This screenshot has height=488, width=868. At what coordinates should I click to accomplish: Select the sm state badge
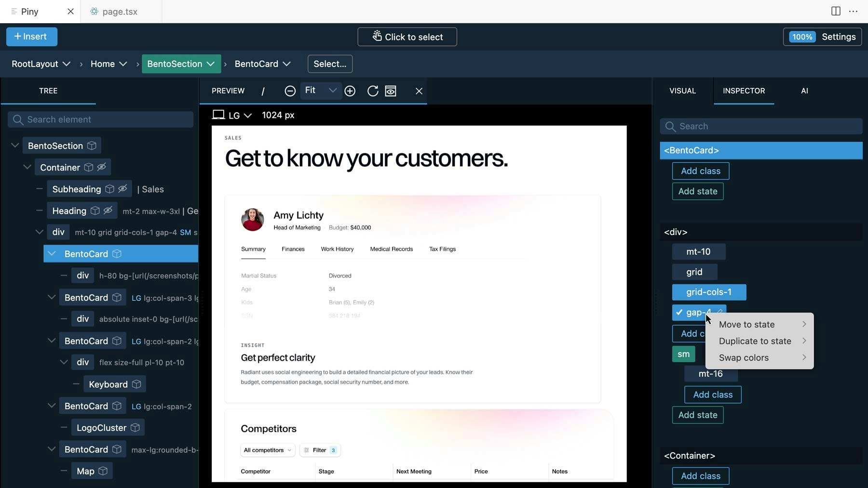683,354
